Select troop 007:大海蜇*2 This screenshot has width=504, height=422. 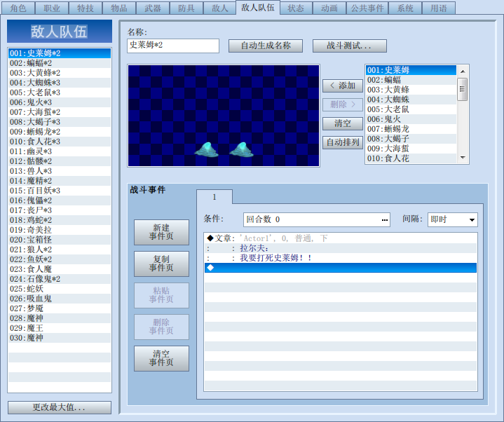60,112
